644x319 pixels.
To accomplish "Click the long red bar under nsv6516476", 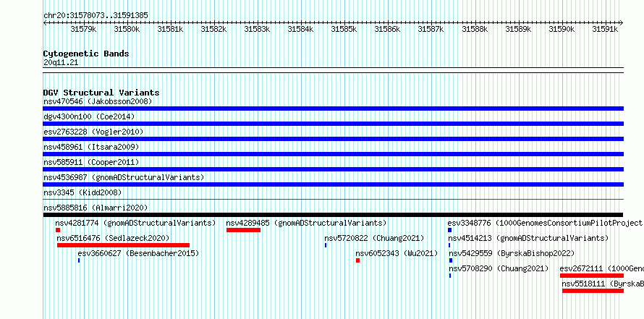I will click(x=123, y=245).
